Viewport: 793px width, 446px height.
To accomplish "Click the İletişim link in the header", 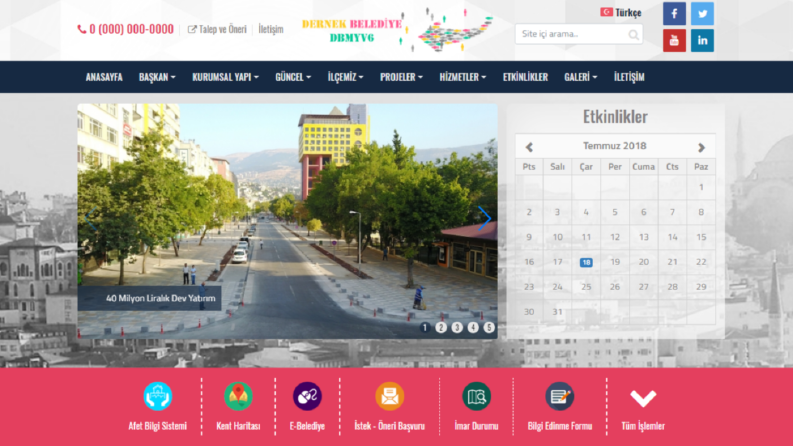I will [271, 29].
